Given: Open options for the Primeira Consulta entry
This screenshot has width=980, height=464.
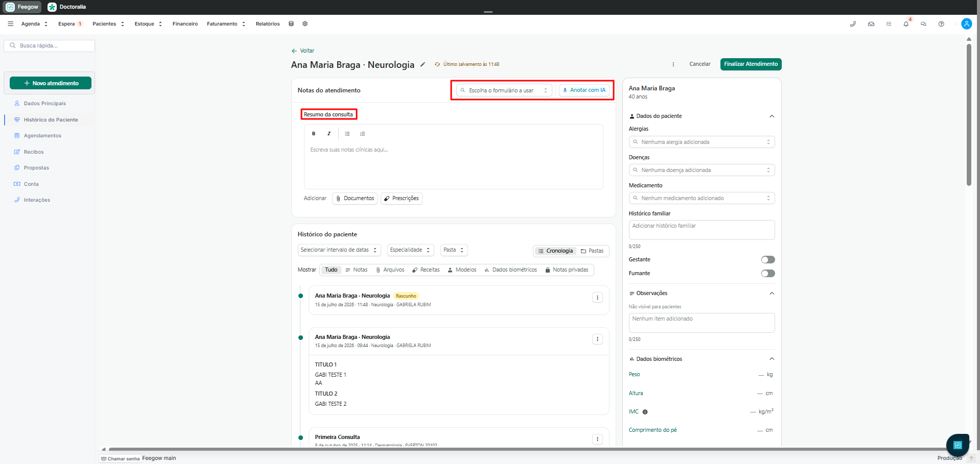Looking at the screenshot, I should click(597, 439).
